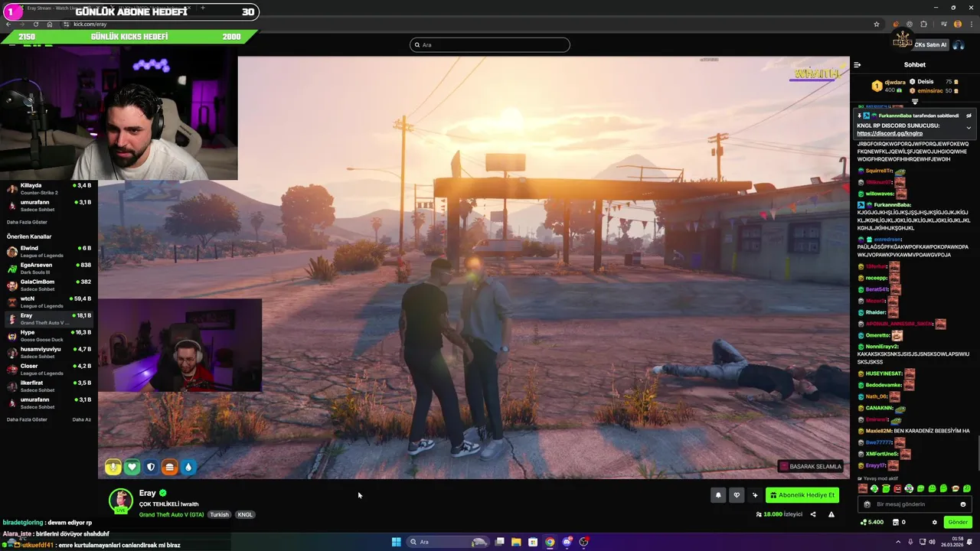Open the discord.gg/knglrp pinned link
The image size is (980, 551).
(x=890, y=133)
